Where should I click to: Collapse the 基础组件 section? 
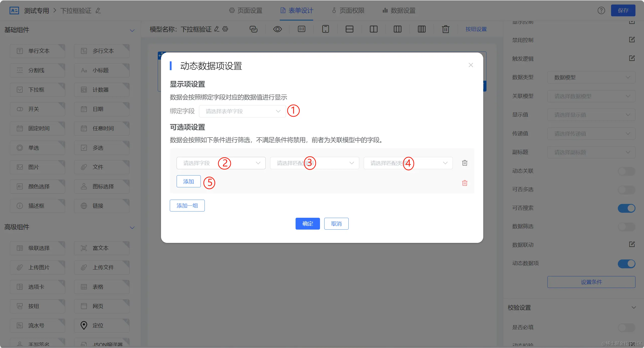click(132, 30)
